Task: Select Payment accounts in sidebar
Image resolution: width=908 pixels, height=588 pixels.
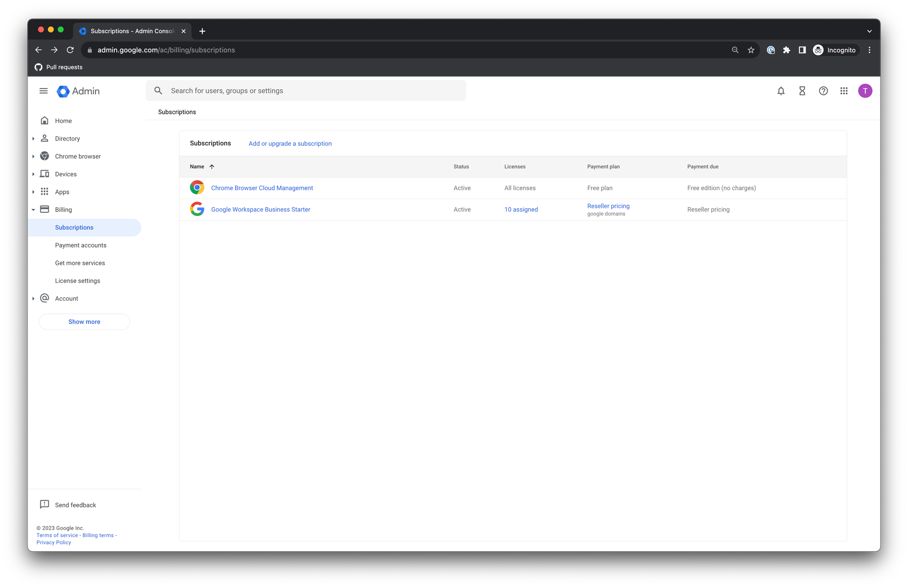Action: click(x=81, y=245)
